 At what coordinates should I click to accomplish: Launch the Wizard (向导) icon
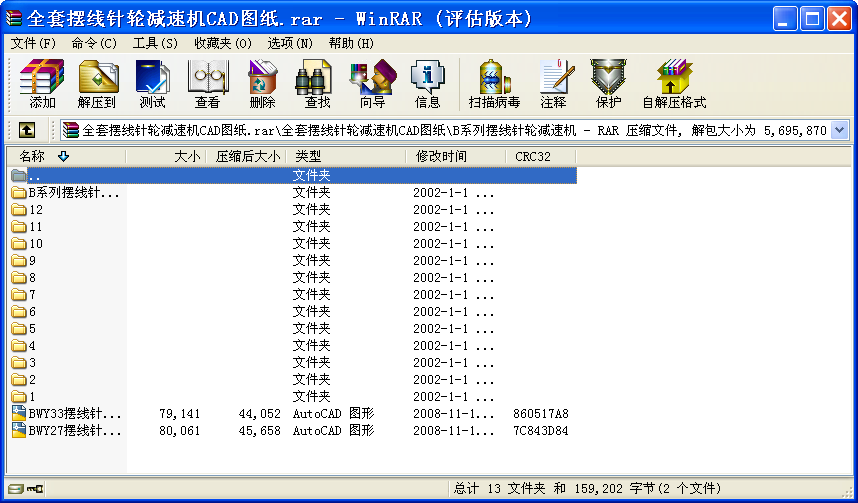point(372,84)
